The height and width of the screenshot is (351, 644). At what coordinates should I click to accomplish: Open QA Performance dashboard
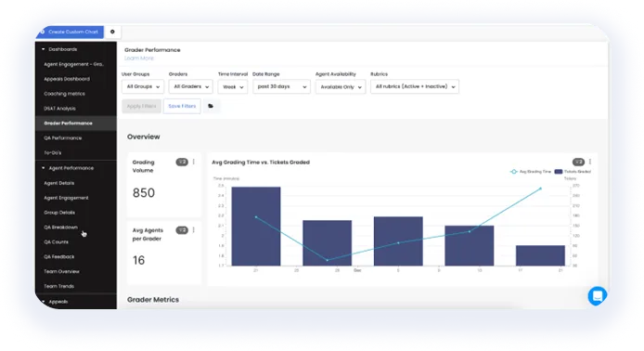click(63, 138)
